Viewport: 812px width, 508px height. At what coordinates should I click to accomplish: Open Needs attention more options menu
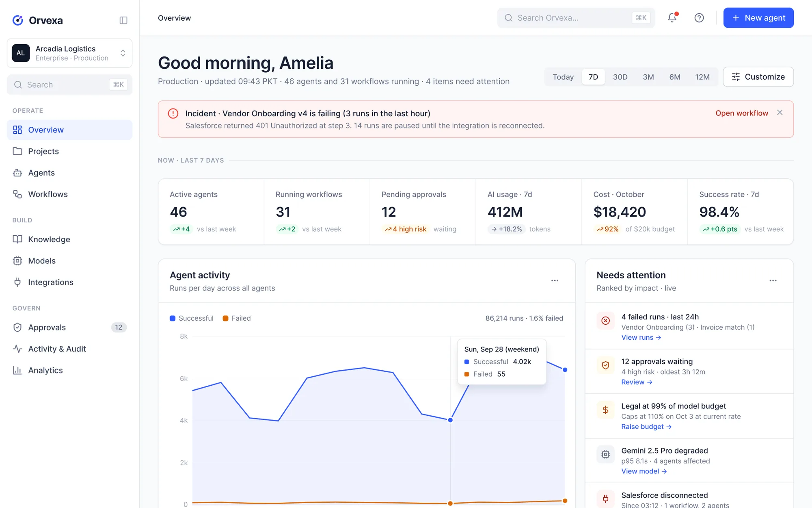[x=773, y=280]
